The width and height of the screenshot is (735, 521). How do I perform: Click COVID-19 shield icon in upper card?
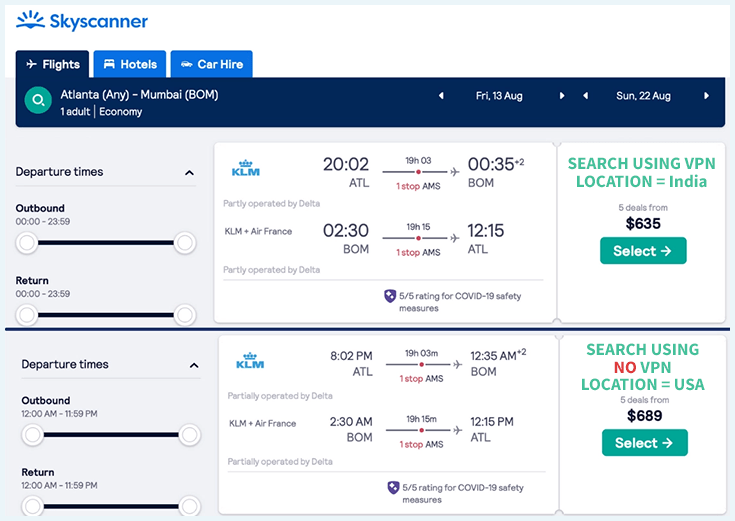point(390,296)
